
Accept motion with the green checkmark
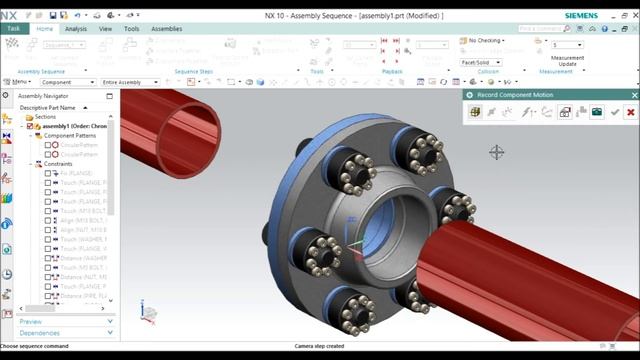[x=615, y=112]
